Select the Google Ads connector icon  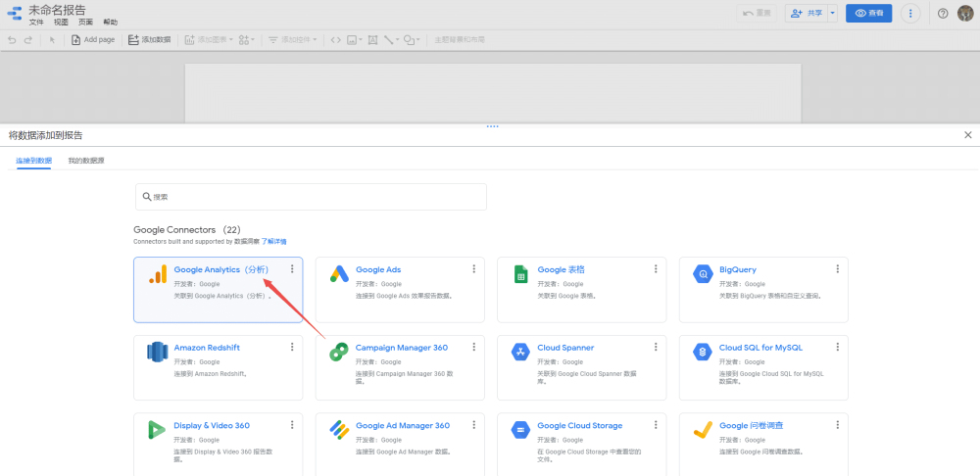coord(339,274)
